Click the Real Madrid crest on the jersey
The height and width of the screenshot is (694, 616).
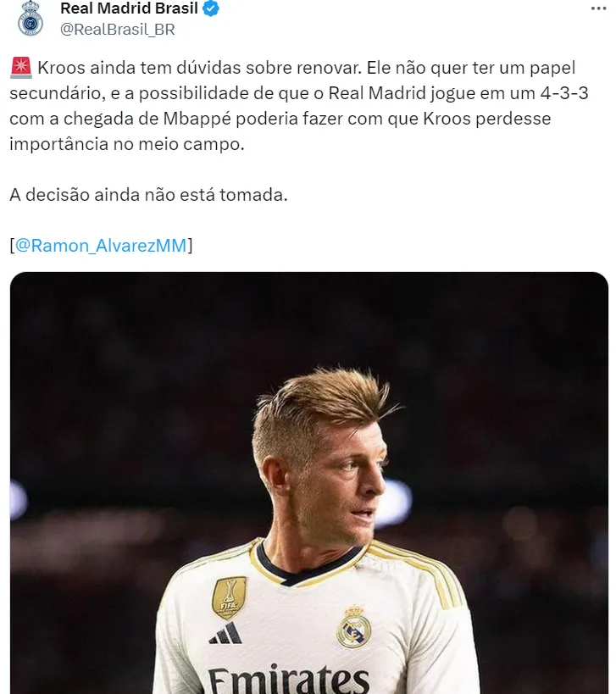353,628
